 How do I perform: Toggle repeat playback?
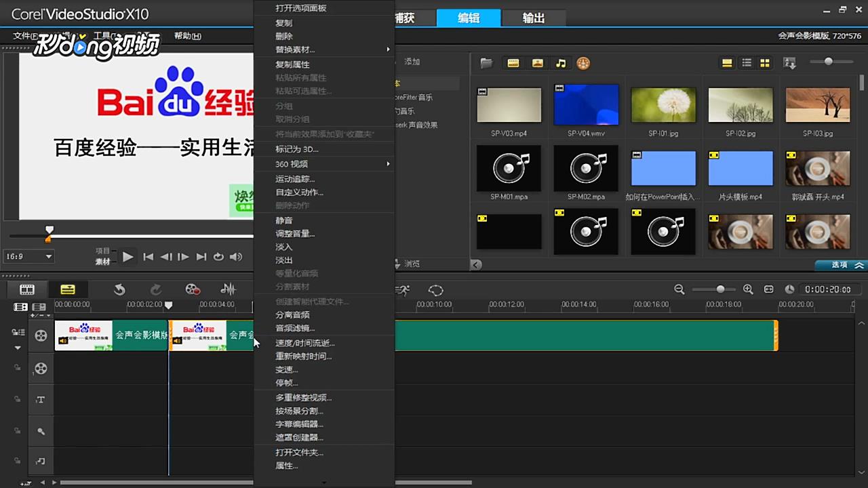pos(218,257)
